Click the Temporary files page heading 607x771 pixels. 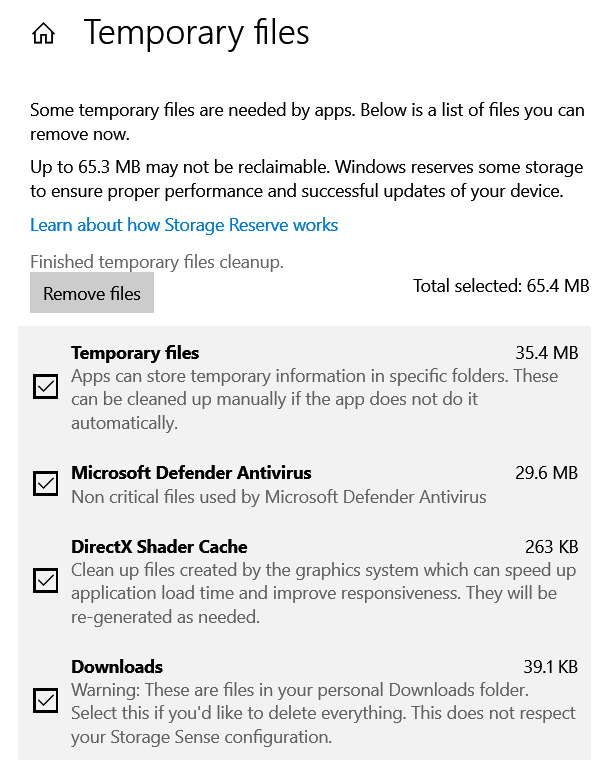[196, 33]
